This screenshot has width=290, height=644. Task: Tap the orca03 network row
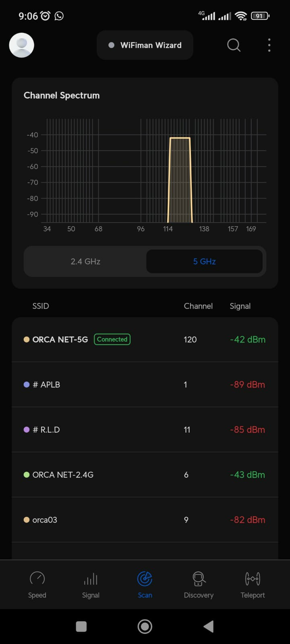click(x=145, y=520)
